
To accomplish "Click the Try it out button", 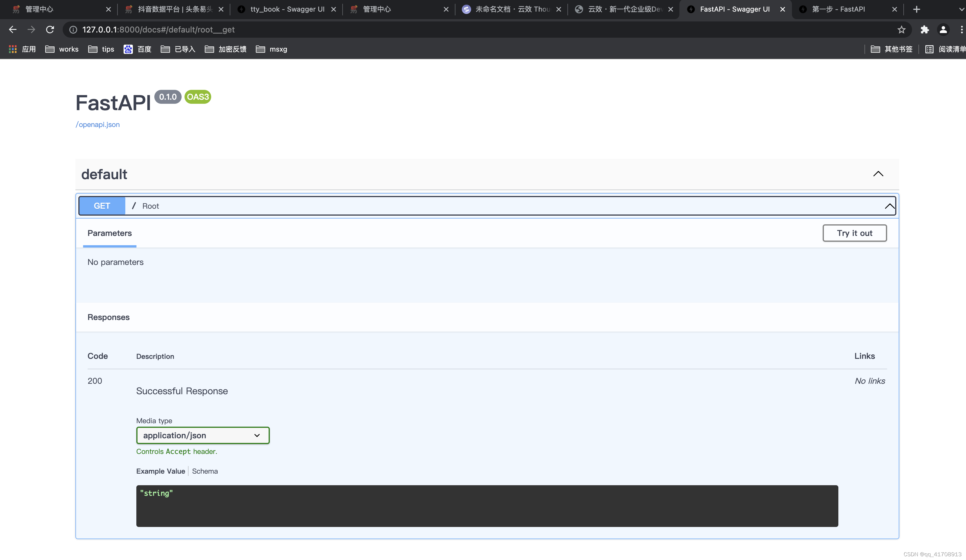I will tap(854, 233).
